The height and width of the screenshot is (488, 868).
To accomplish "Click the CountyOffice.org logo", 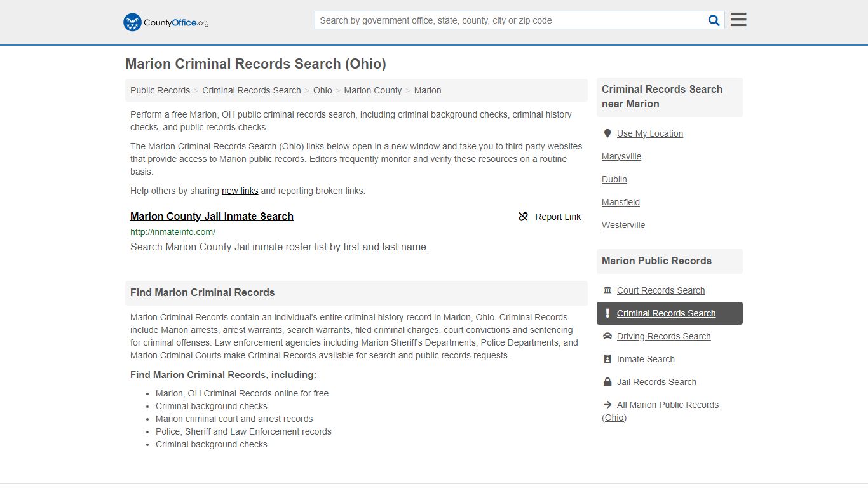I will pos(166,22).
